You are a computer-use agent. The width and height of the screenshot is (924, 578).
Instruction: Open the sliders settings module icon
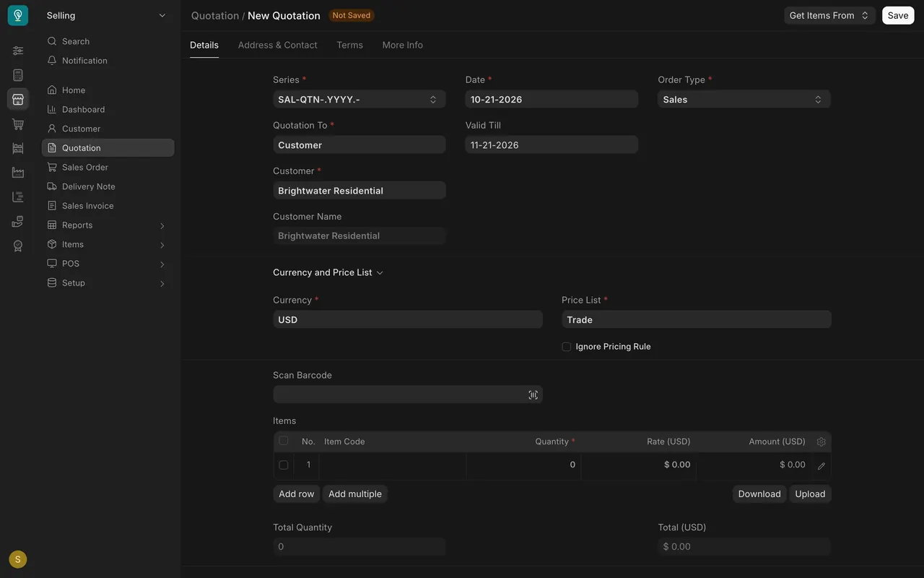[x=18, y=51]
